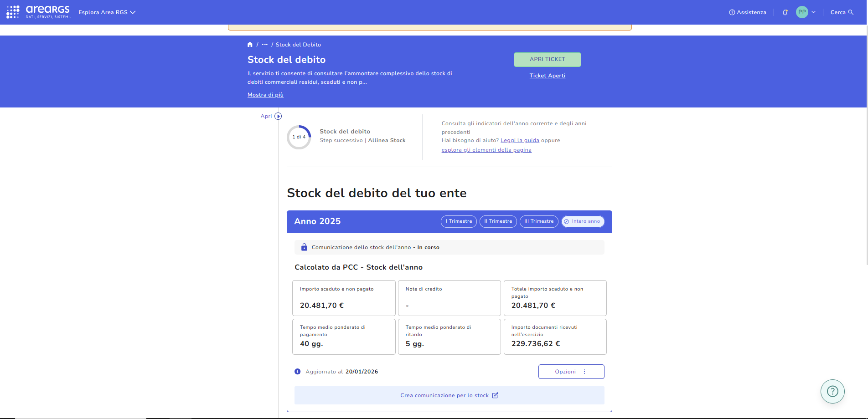Expand the user menu chevron

pyautogui.click(x=813, y=12)
